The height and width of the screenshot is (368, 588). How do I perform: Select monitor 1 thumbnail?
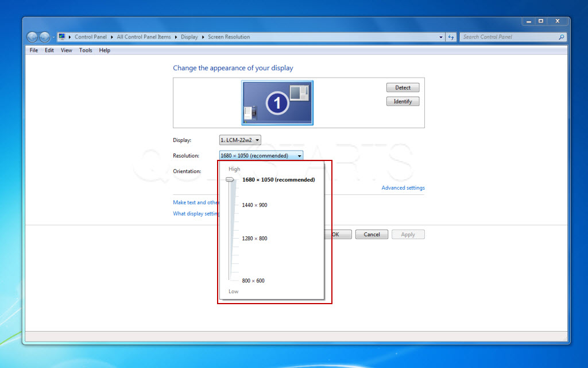(x=277, y=102)
